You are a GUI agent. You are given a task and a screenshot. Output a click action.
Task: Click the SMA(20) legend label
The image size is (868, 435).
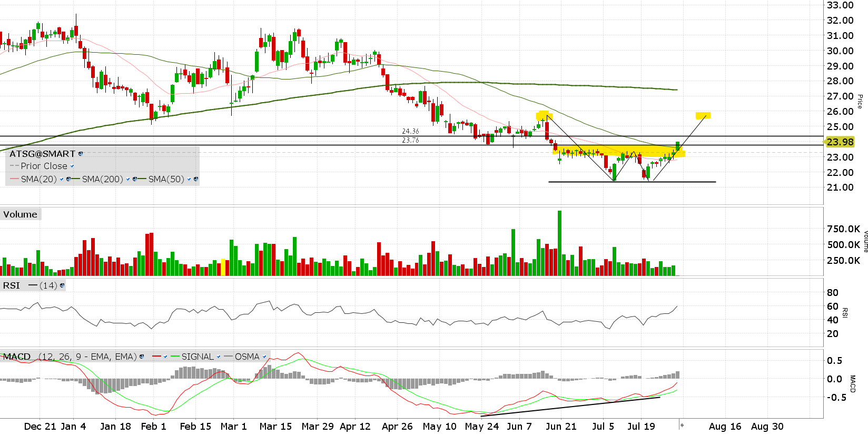pos(39,179)
